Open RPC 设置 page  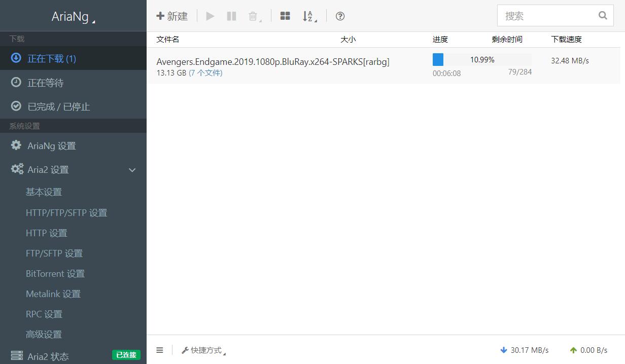[44, 314]
